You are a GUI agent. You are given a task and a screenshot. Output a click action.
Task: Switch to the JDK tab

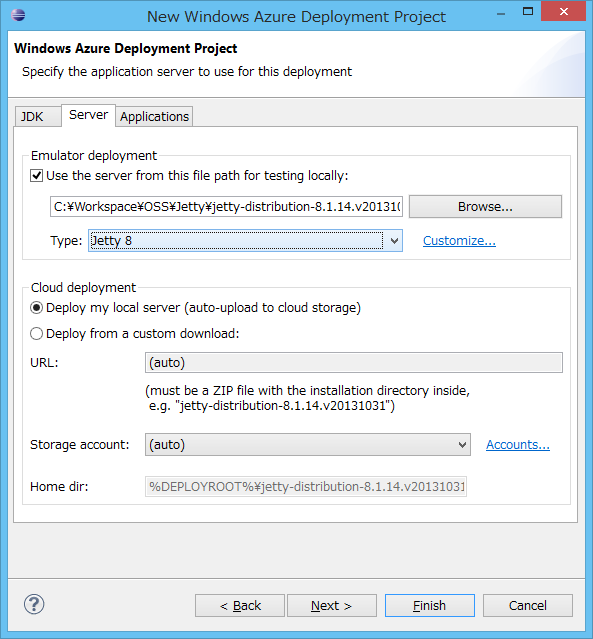pyautogui.click(x=38, y=117)
